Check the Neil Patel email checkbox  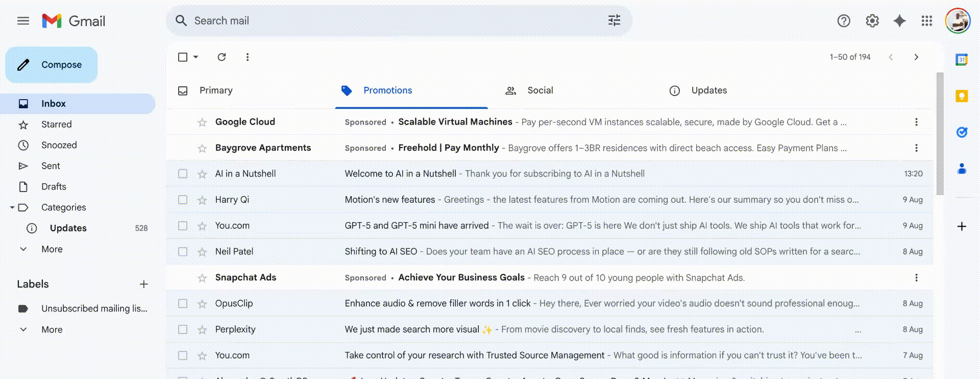[183, 252]
